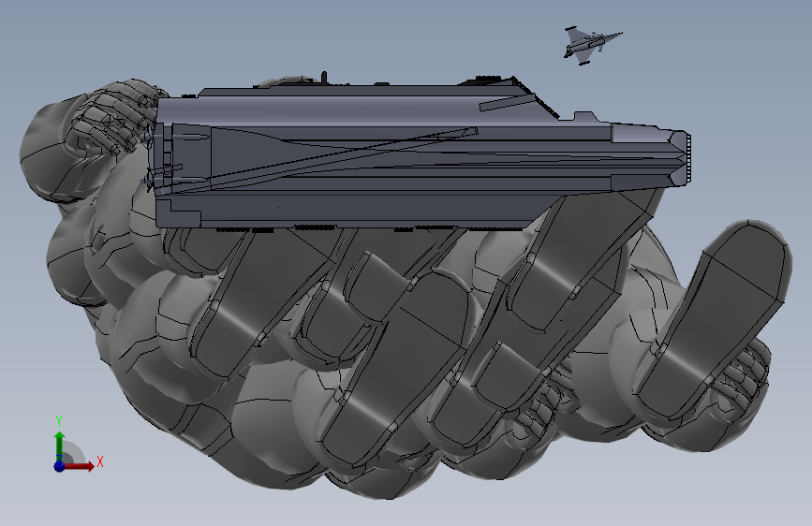Click the red X axis arrow of triad
Screen dimensions: 812x526
[80, 466]
